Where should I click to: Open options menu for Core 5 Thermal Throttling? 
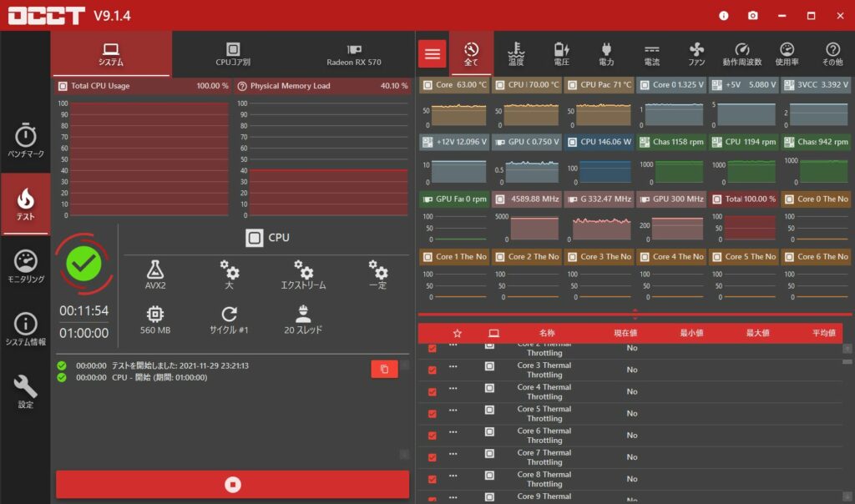click(453, 410)
